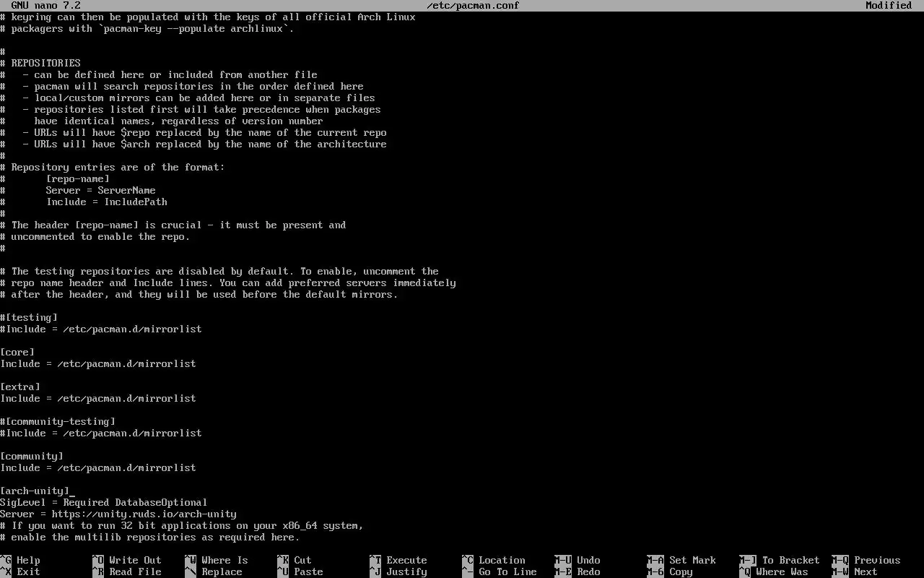Click 'repo name header and Include lines' comment
The image size is (924, 578).
pos(228,282)
